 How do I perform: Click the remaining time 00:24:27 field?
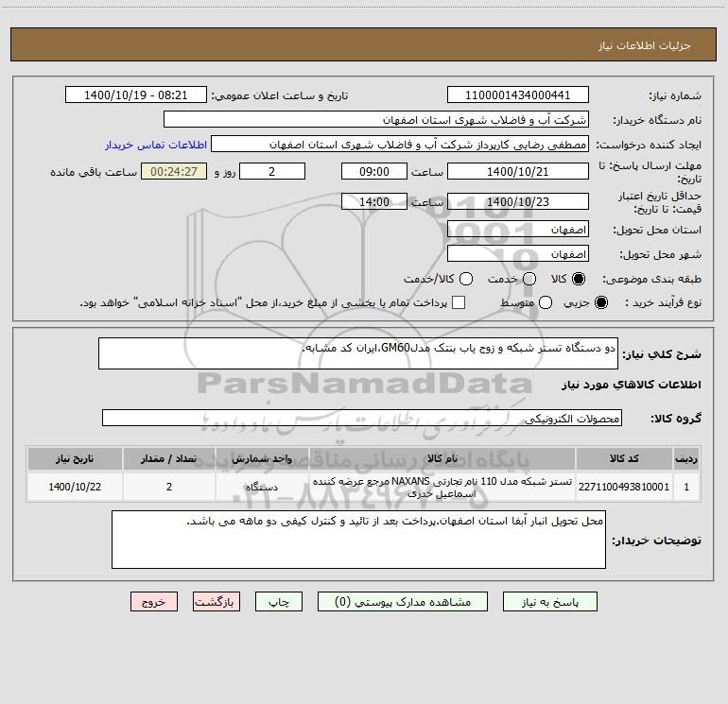(x=174, y=171)
